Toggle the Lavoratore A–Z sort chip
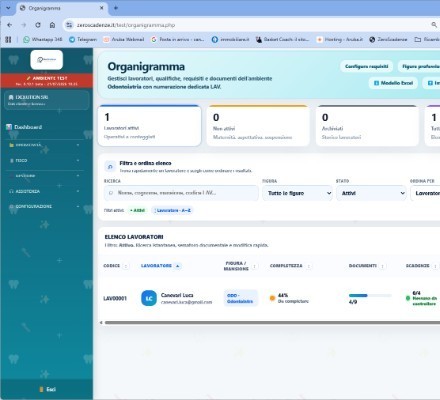Screen dimensions: 440x400 173,210
